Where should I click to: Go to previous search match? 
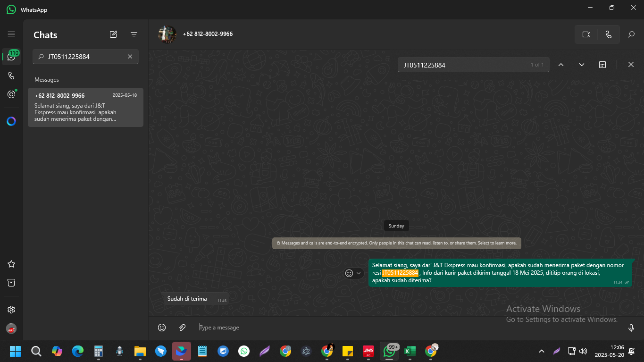click(x=561, y=65)
